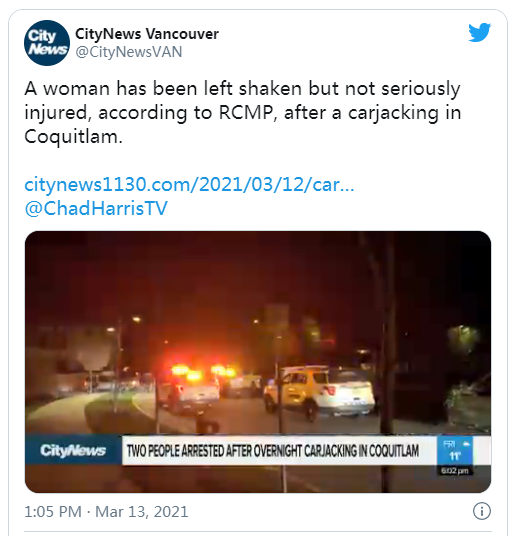The width and height of the screenshot is (512, 536).
Task: Click the flashing emergency lights in the video
Action: pyautogui.click(x=203, y=372)
